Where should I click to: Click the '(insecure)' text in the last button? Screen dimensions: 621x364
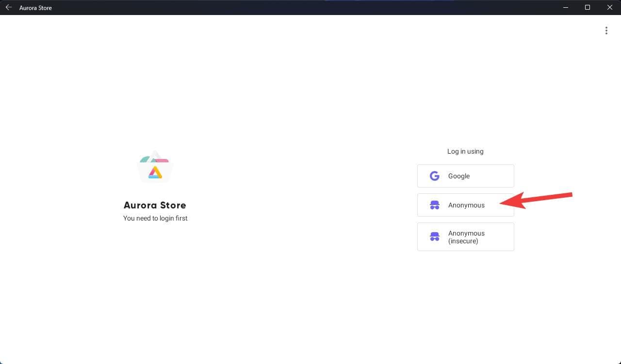click(x=463, y=241)
